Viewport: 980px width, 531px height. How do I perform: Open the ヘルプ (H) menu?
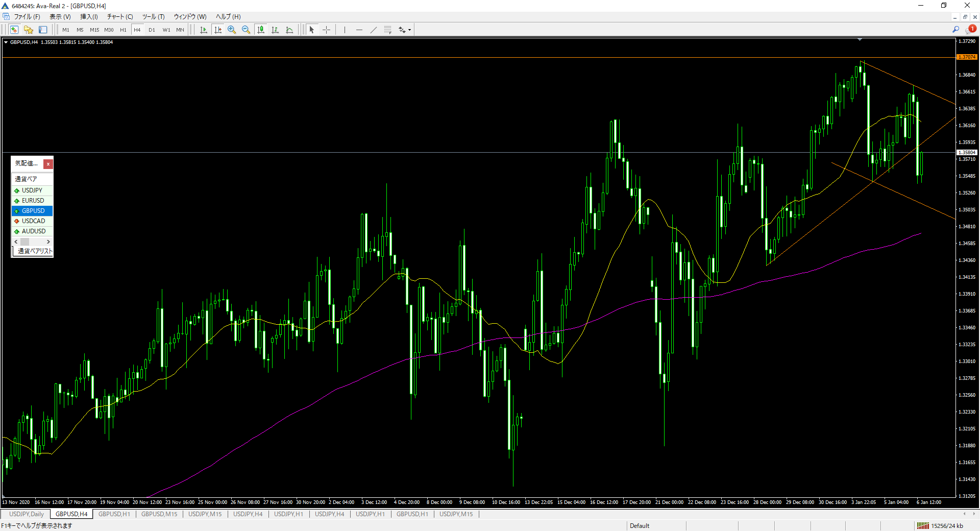tap(228, 17)
